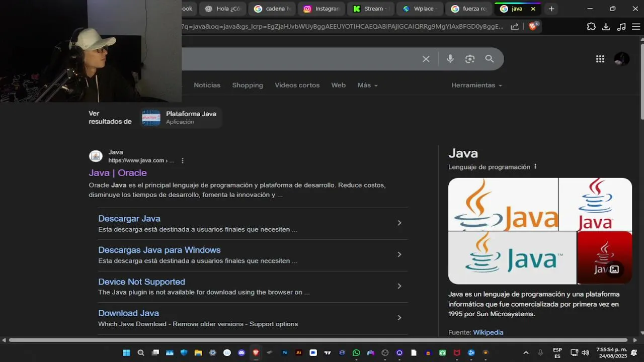Switch to the cadena Google tab
This screenshot has width=644, height=362.
point(272,9)
